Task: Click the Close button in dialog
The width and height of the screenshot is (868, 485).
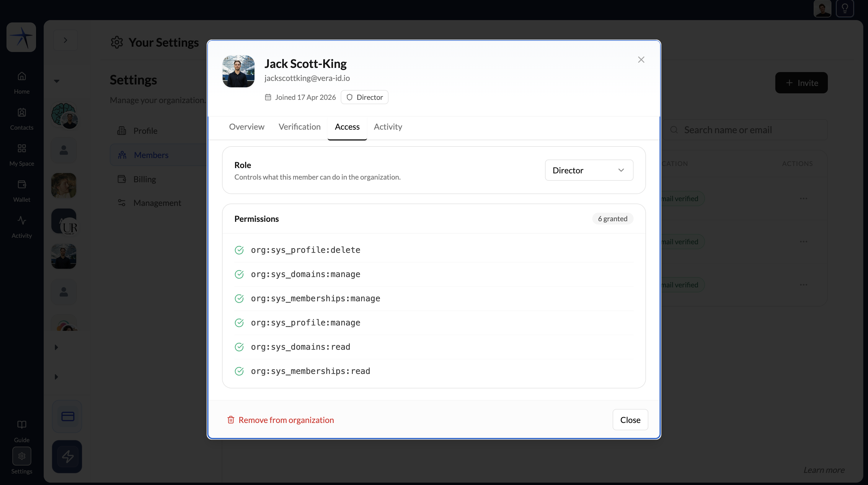Action: 630,420
